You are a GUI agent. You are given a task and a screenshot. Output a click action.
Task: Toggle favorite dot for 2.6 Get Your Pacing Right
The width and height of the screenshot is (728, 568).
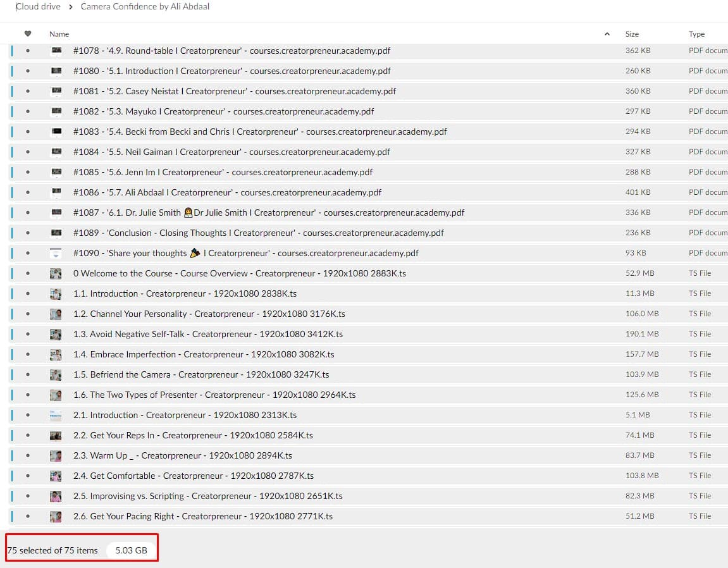point(28,516)
